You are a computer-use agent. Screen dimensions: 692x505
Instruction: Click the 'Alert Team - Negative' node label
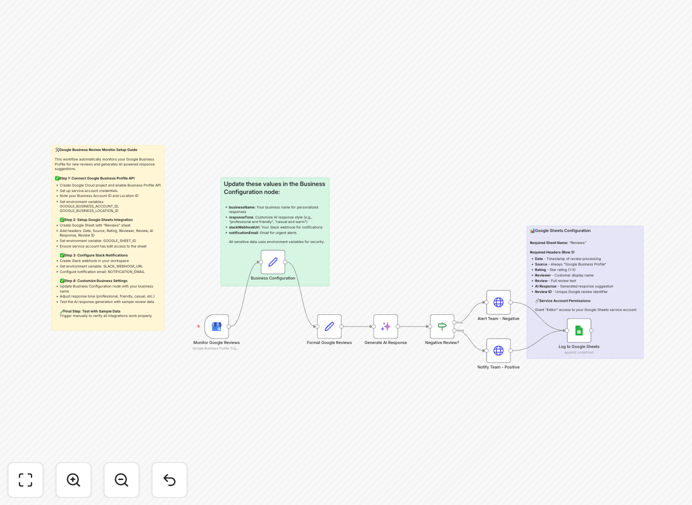coord(498,318)
